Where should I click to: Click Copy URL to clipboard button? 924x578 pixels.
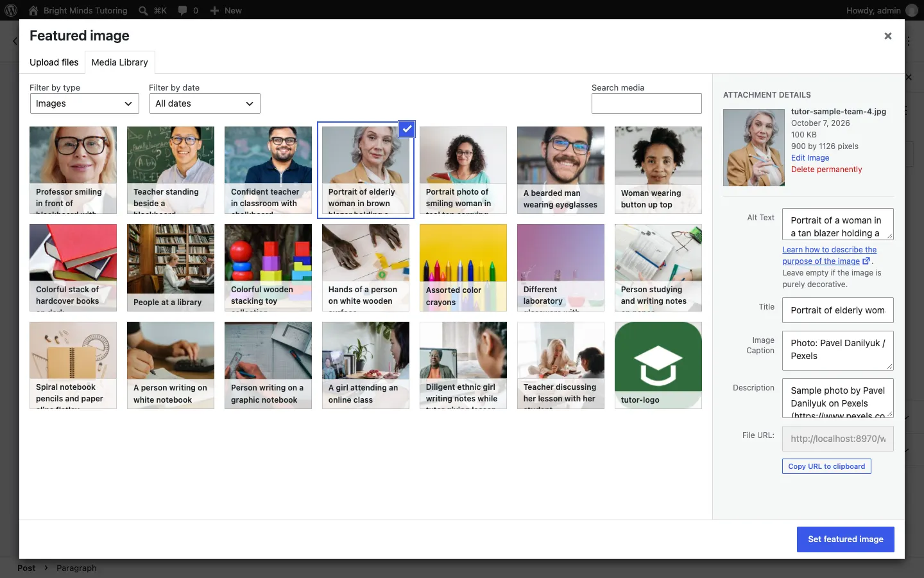coord(826,466)
